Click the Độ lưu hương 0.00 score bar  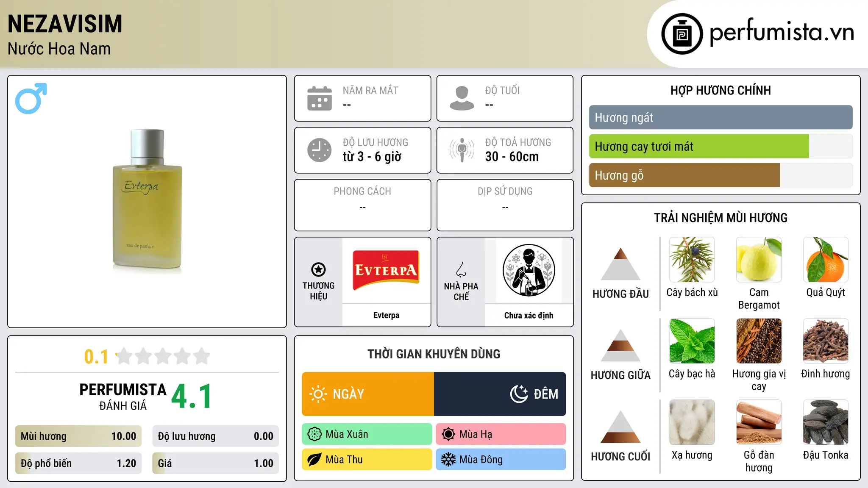(216, 436)
